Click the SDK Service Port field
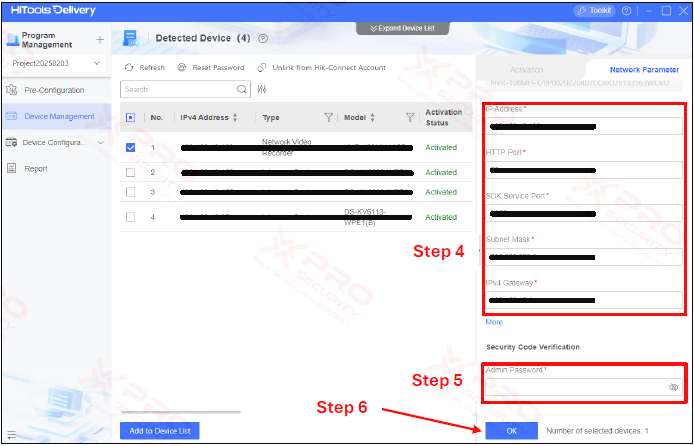Image resolution: width=694 pixels, height=446 pixels. click(584, 213)
